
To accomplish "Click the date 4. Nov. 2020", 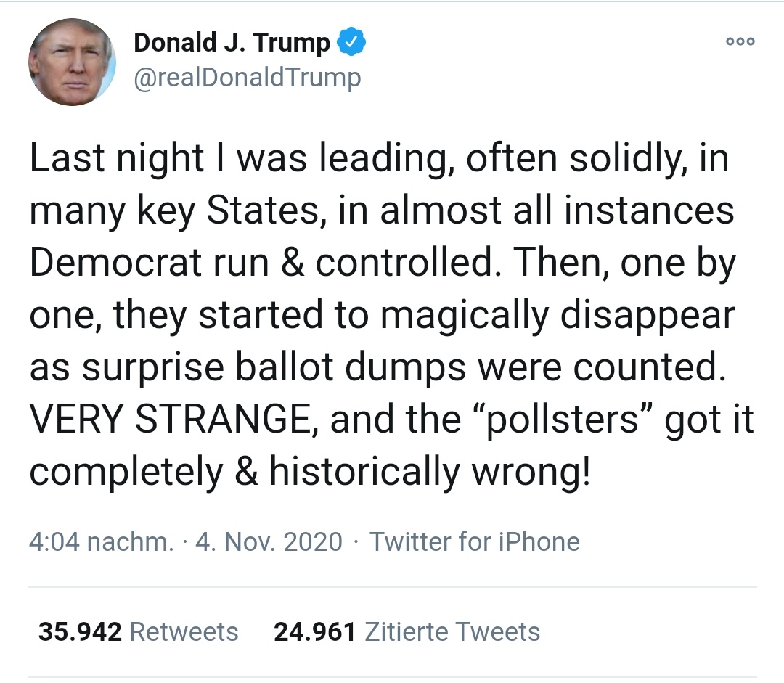I will (269, 541).
